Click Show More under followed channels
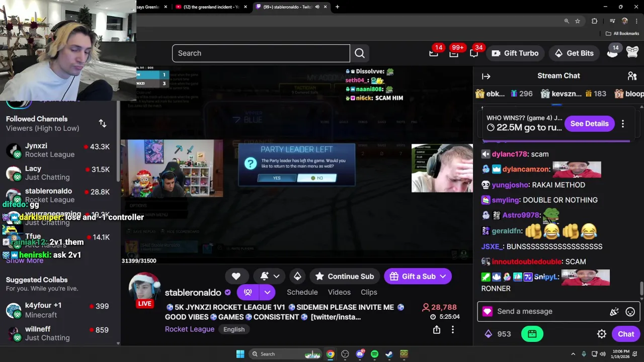 24,260
